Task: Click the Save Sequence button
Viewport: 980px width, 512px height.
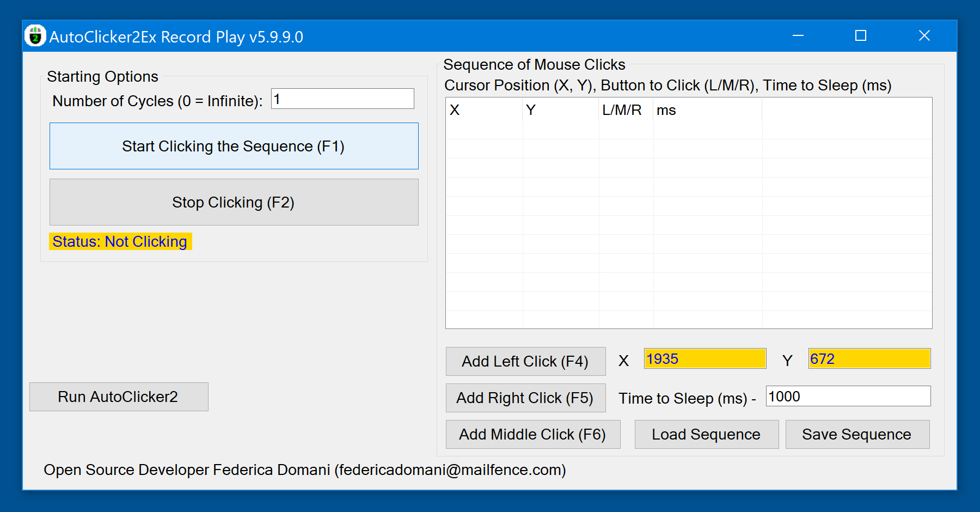Action: (857, 434)
